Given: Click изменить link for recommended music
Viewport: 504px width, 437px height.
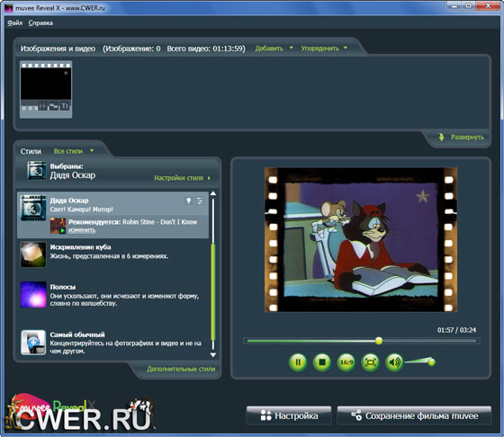Looking at the screenshot, I should pyautogui.click(x=82, y=230).
